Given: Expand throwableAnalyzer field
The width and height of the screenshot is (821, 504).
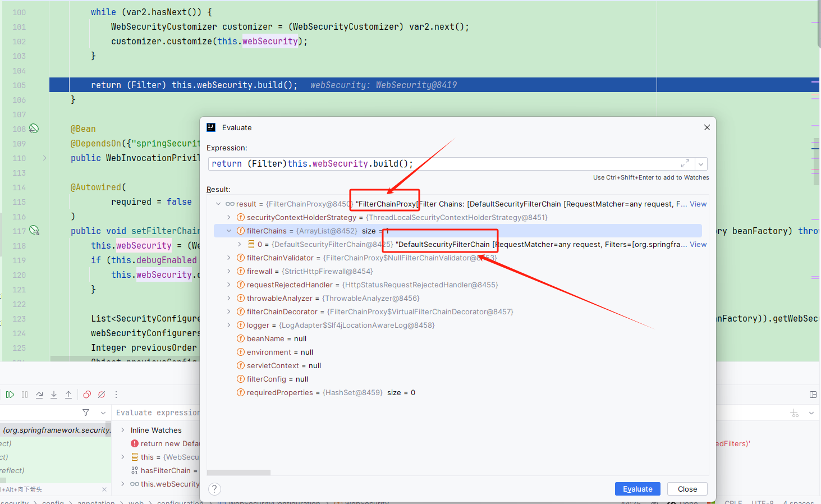Looking at the screenshot, I should 229,298.
